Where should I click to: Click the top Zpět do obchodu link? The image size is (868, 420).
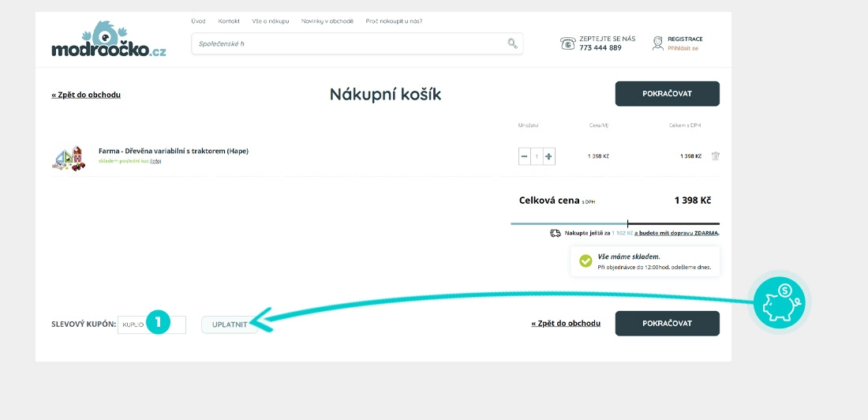(x=86, y=95)
